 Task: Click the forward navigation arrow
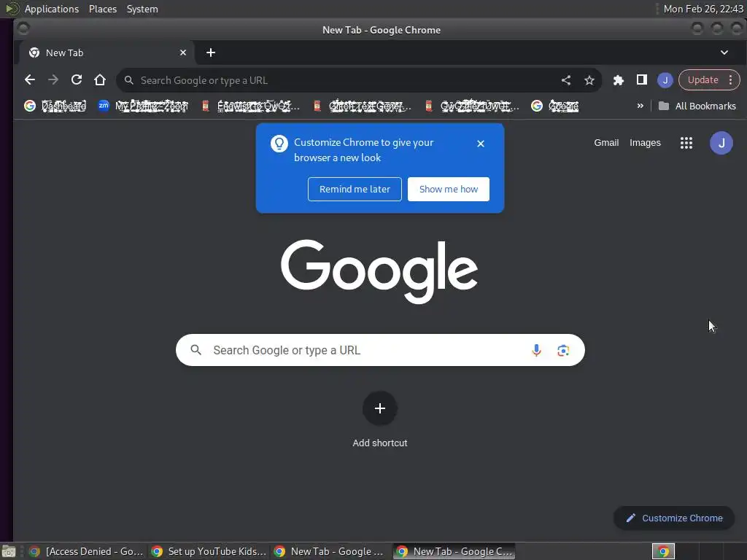pyautogui.click(x=53, y=80)
